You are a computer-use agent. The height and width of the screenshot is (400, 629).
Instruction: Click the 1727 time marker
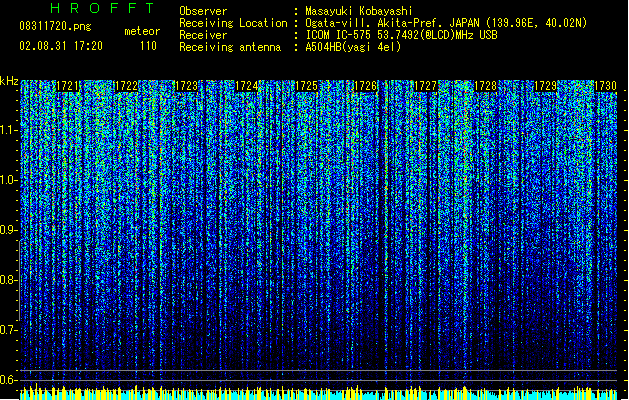click(x=426, y=86)
